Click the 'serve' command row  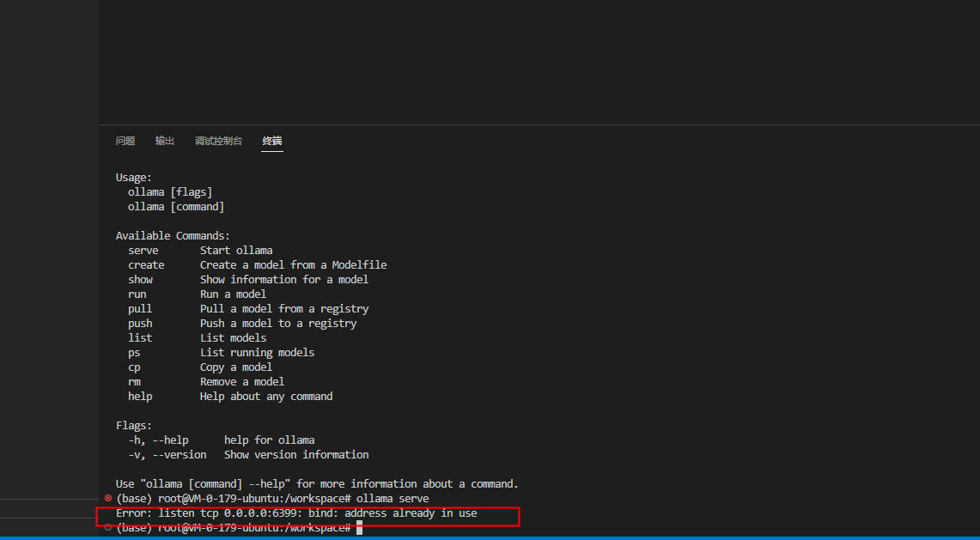coord(200,251)
